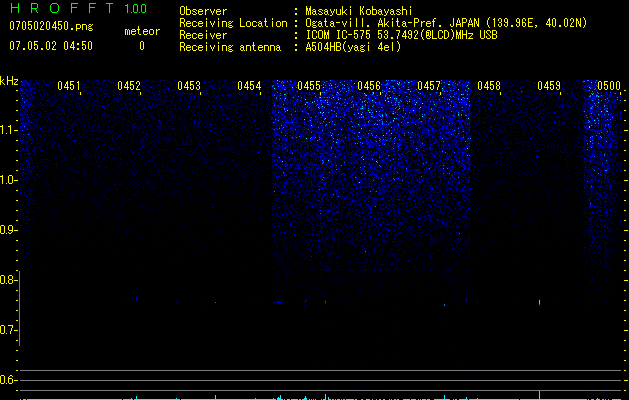
Task: Click the 0455 time marker
Action: pyautogui.click(x=309, y=86)
